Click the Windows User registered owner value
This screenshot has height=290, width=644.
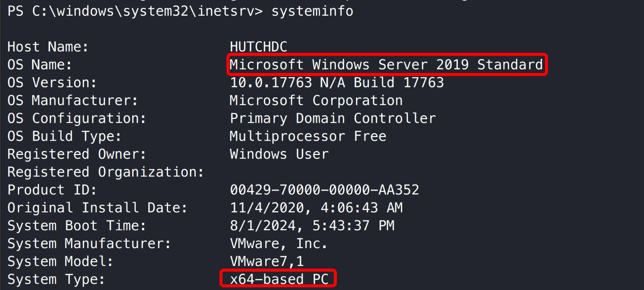(x=279, y=154)
